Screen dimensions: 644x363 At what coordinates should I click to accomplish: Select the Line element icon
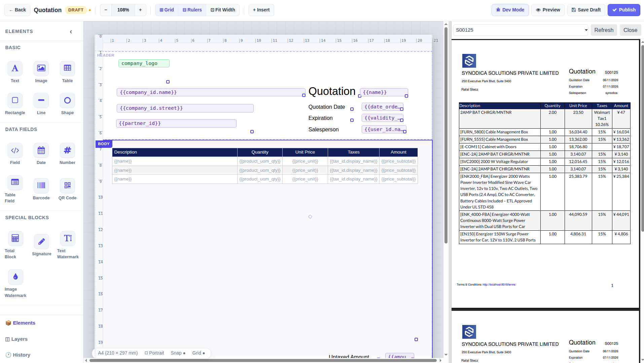point(41,100)
